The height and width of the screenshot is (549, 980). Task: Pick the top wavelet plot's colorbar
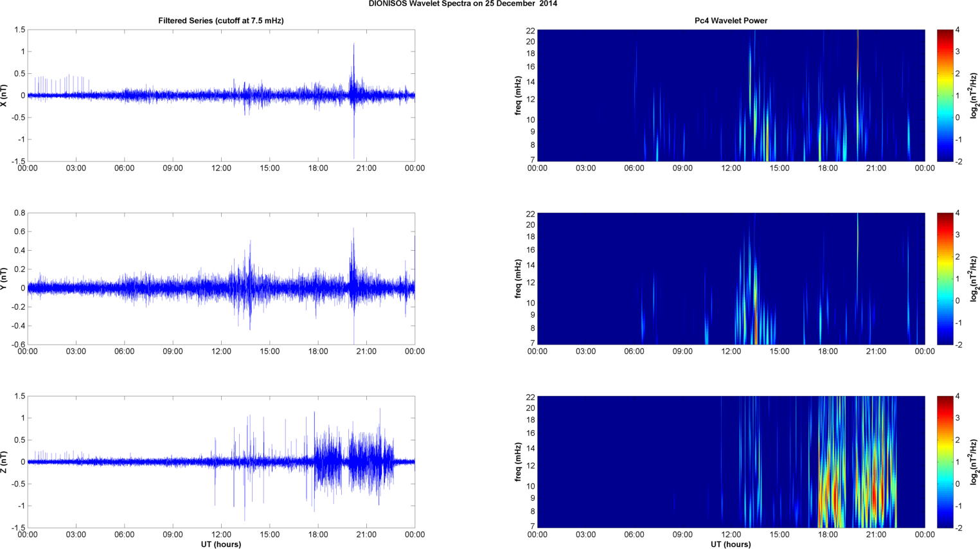pos(945,95)
